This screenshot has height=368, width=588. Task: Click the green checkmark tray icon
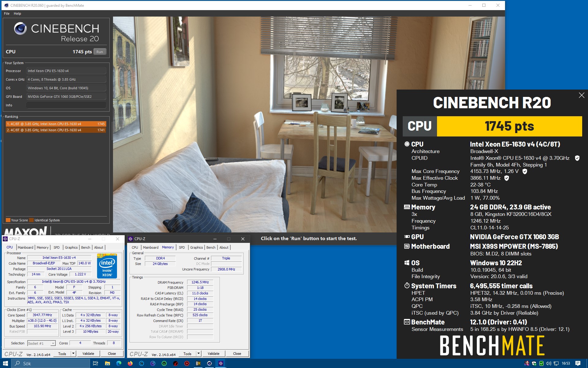541,363
